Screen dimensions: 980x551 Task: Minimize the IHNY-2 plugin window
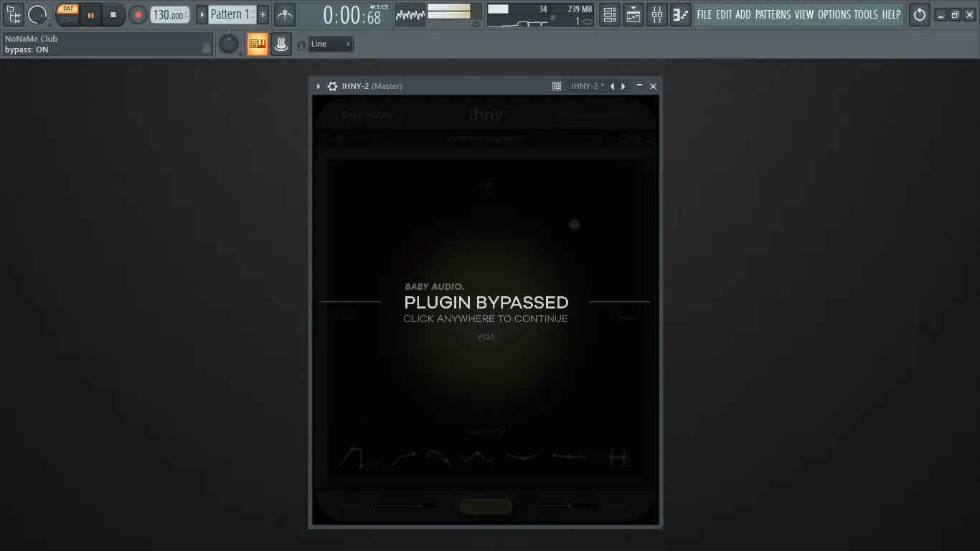point(639,86)
